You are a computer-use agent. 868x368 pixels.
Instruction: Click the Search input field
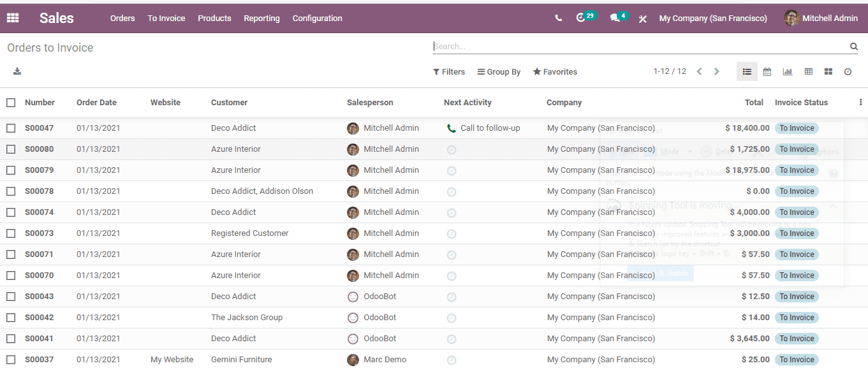pyautogui.click(x=640, y=47)
